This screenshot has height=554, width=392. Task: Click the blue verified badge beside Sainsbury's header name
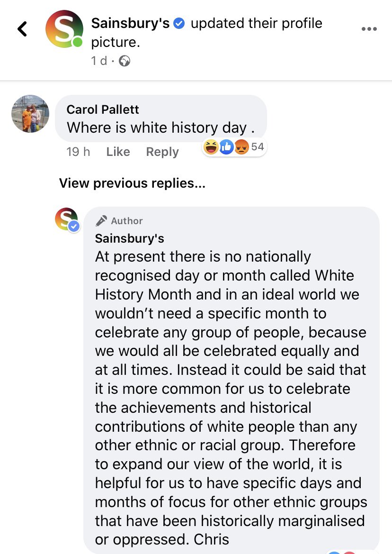(x=179, y=23)
